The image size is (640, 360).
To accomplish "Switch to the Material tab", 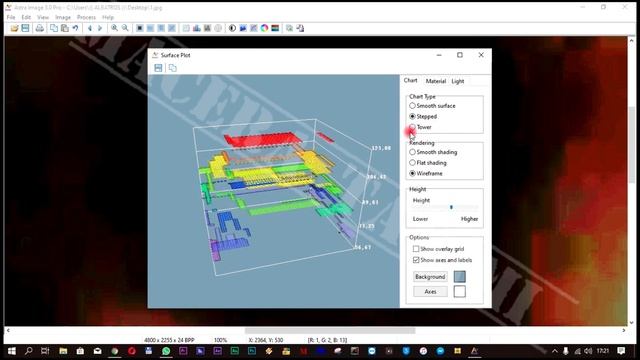I will click(436, 81).
